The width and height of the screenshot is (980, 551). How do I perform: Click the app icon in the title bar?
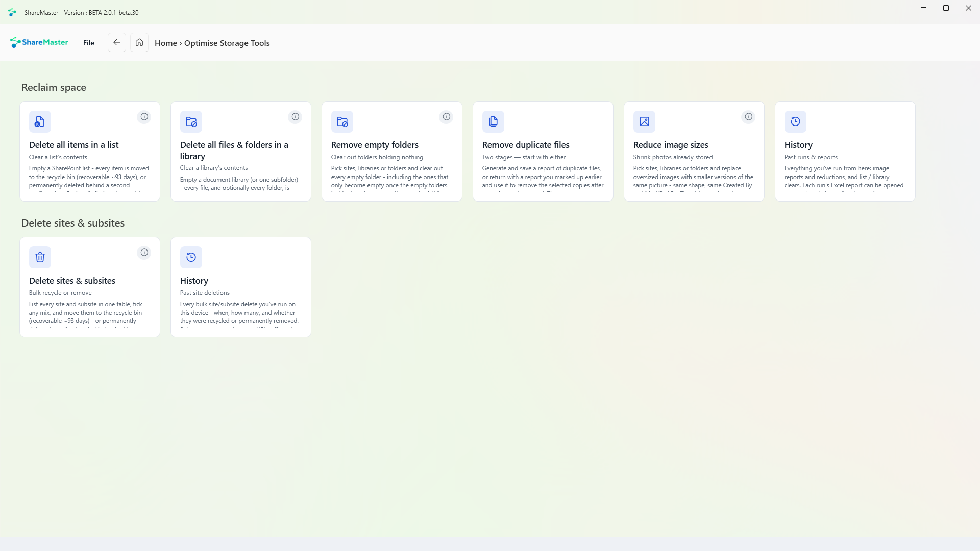coord(12,12)
